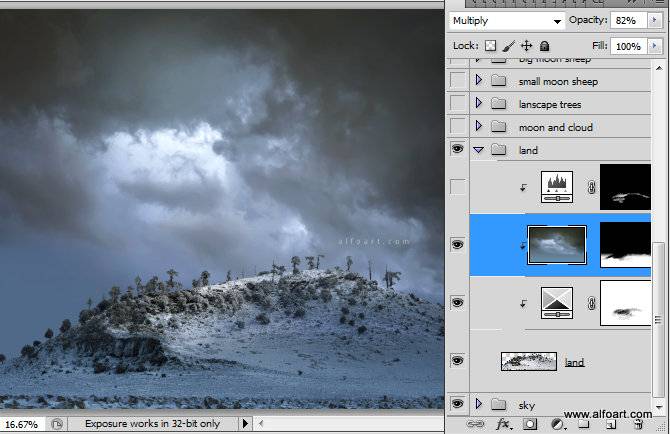This screenshot has height=434, width=670.
Task: Click the 16.67% zoom field
Action: [21, 425]
